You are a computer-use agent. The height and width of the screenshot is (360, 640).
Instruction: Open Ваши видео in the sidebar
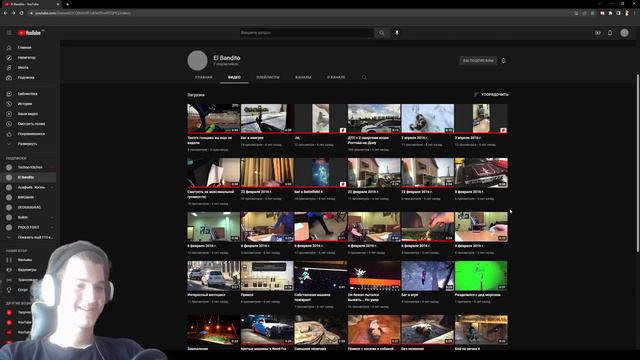[x=29, y=114]
